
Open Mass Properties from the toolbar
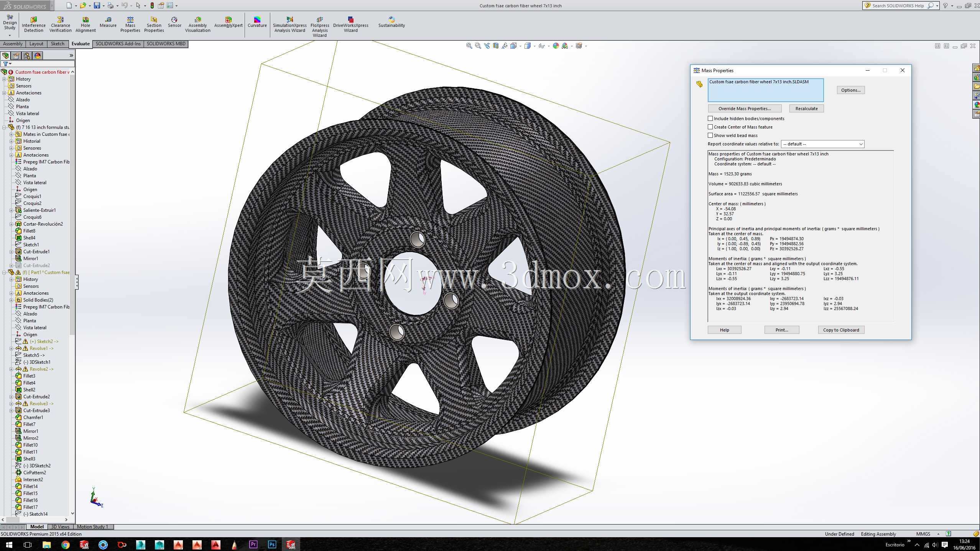(130, 25)
